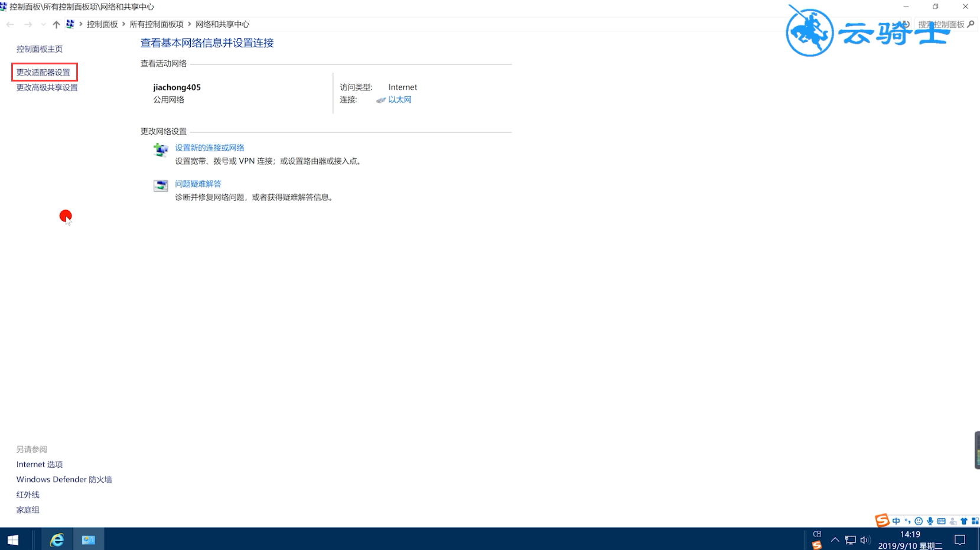980x550 pixels.
Task: Select 控制面板 in the breadcrumb
Action: pos(102,24)
